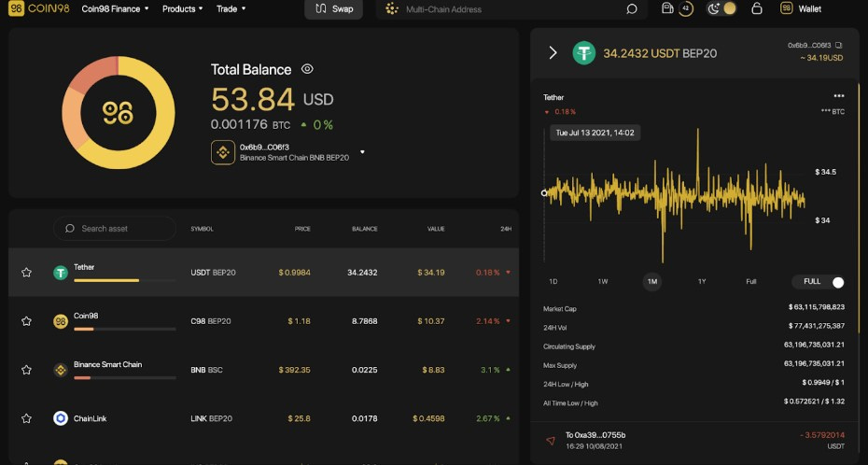Click the search magnifier icon in address bar
Image resolution: width=868 pixels, height=465 pixels.
tap(632, 9)
